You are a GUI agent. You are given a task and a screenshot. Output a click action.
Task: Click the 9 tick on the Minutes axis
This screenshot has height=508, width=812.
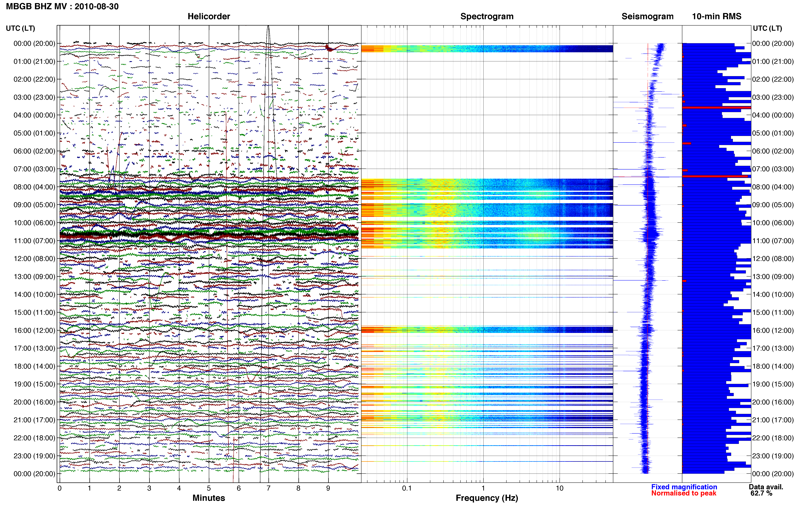click(x=328, y=488)
